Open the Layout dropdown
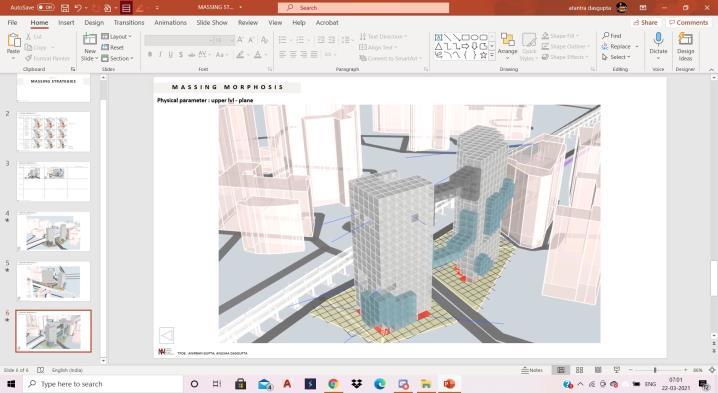Image resolution: width=718 pixels, height=393 pixels. point(116,36)
